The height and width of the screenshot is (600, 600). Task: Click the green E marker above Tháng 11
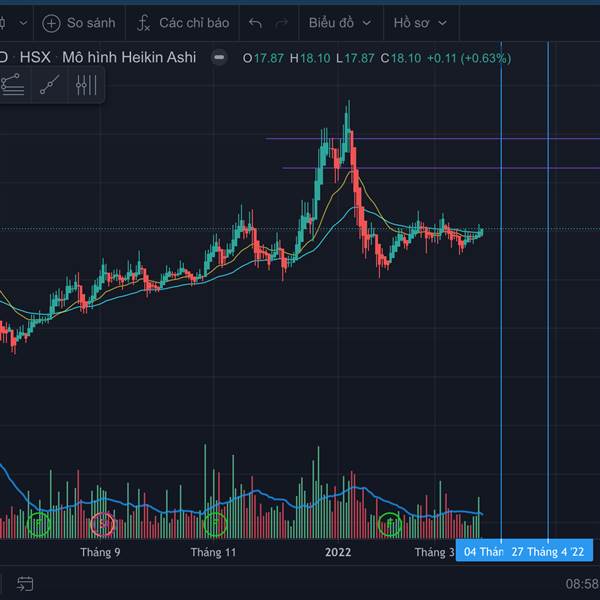tap(215, 524)
